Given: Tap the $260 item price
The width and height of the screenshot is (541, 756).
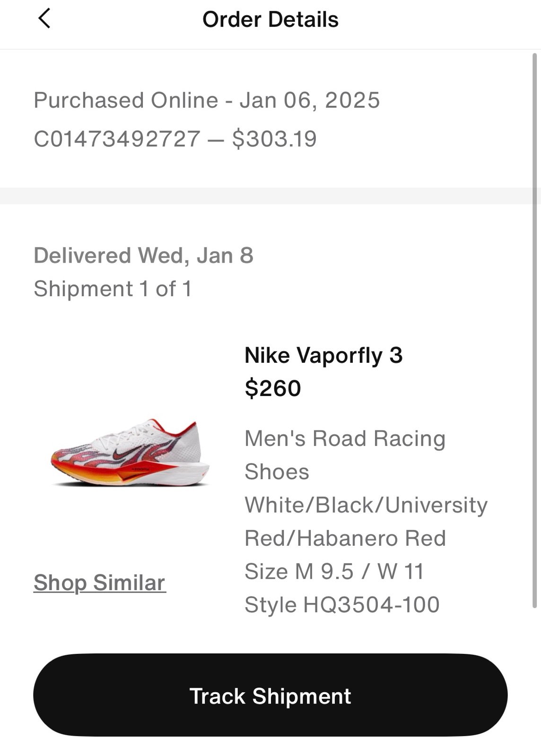Looking at the screenshot, I should point(273,388).
